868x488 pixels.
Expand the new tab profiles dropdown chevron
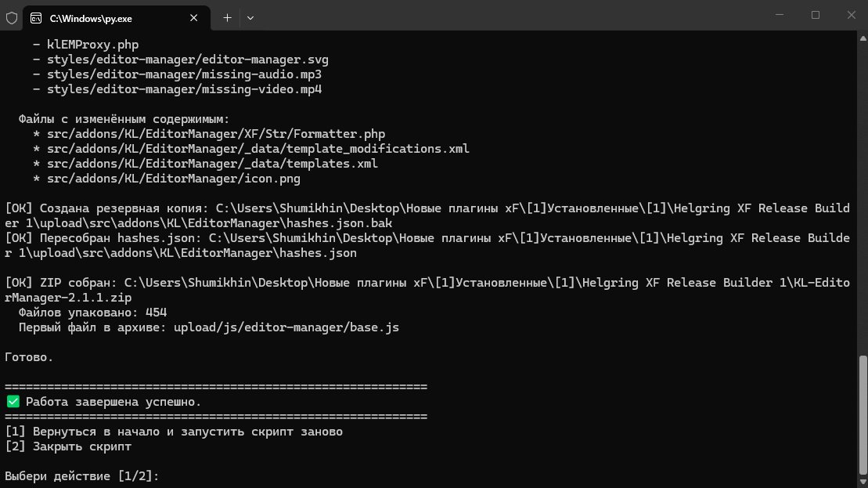(250, 18)
